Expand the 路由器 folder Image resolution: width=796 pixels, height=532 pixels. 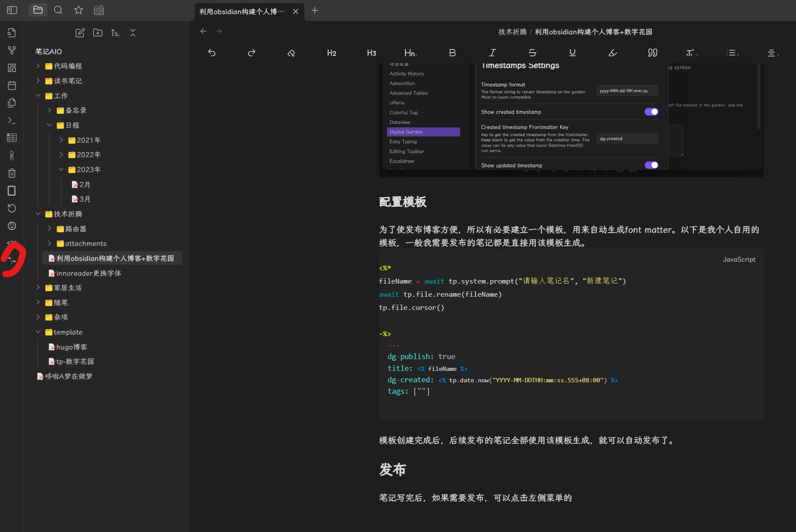[49, 228]
